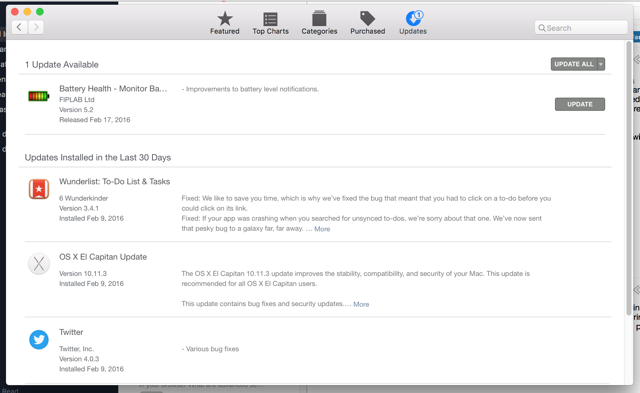The height and width of the screenshot is (393, 640).
Task: Click the Wunderlist app icon
Action: click(39, 189)
